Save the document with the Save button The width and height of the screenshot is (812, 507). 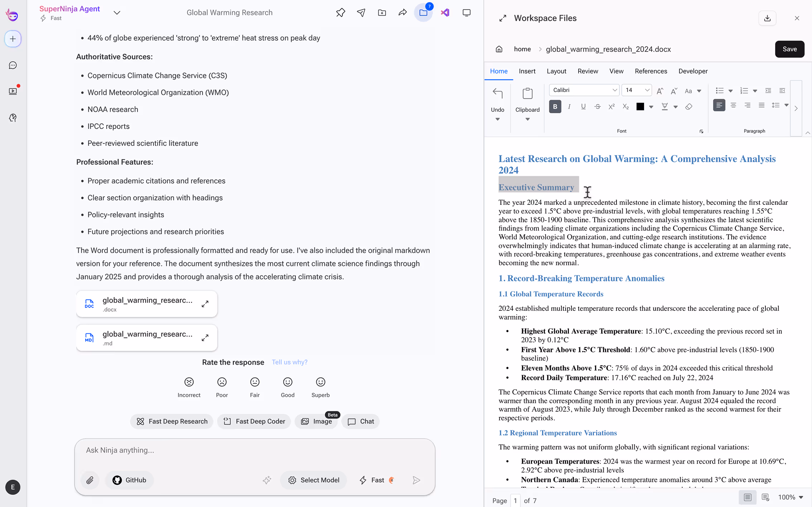pyautogui.click(x=790, y=49)
